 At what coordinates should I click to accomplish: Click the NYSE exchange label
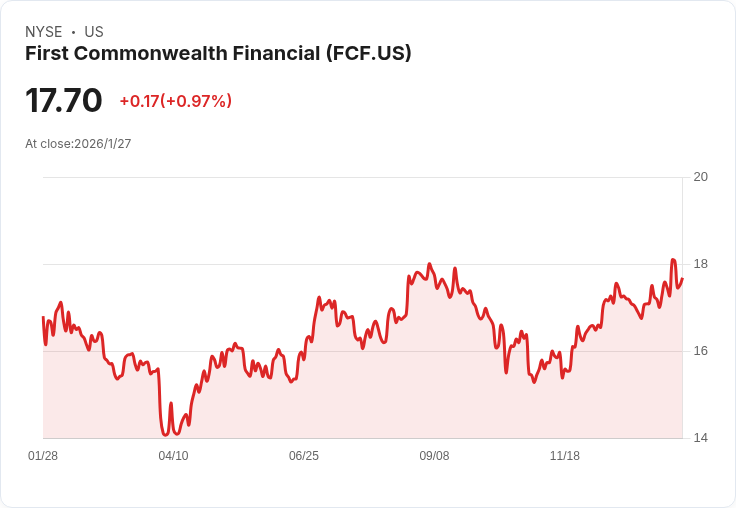pos(44,32)
